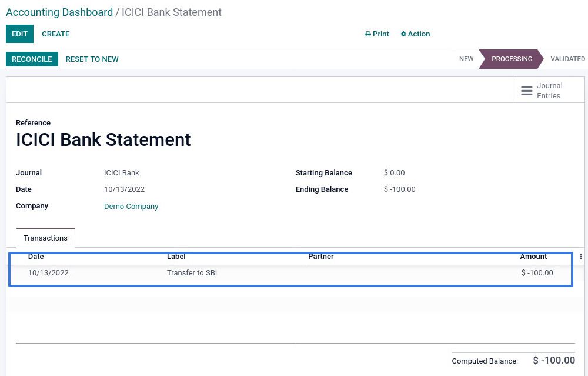
Task: Sort by the Amount column header
Action: pyautogui.click(x=533, y=257)
